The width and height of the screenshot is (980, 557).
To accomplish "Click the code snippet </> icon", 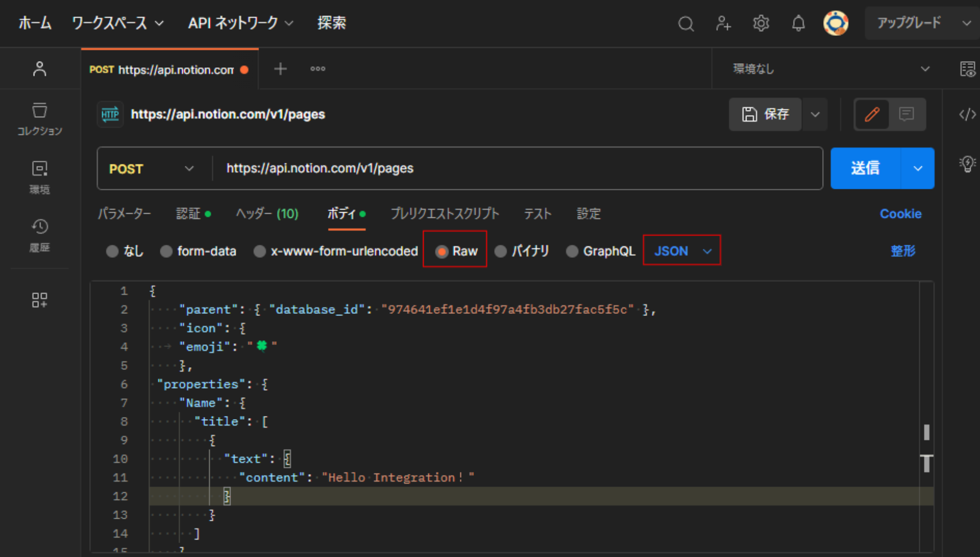I will (x=967, y=114).
